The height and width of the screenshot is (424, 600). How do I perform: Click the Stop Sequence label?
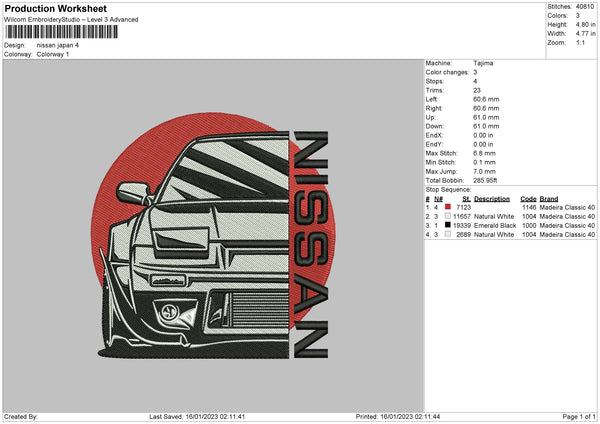click(x=449, y=188)
